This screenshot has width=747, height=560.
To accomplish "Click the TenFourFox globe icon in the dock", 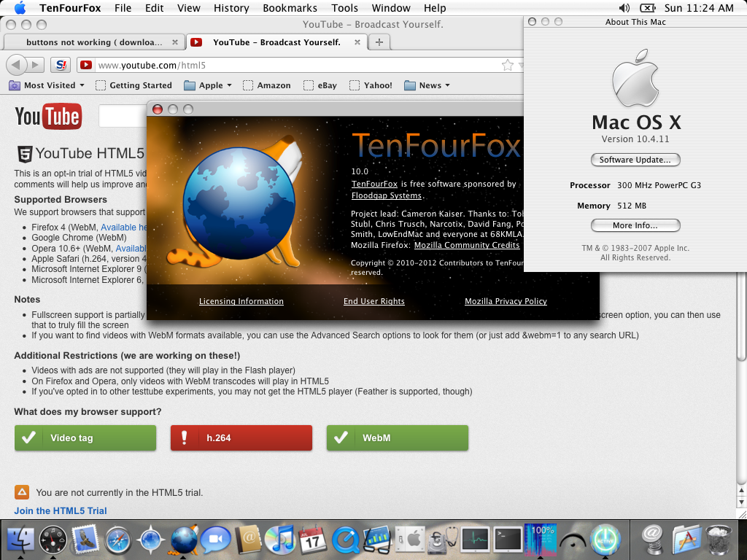I will [x=184, y=540].
